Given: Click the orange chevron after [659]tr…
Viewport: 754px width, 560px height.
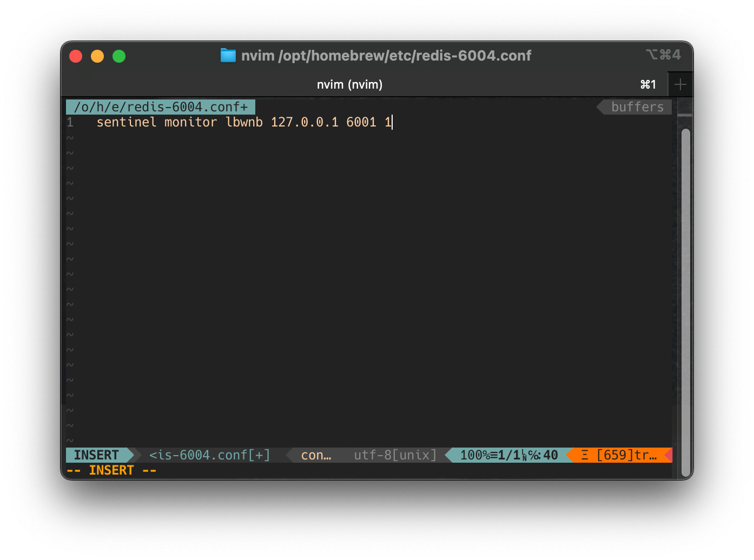Looking at the screenshot, I should [x=670, y=455].
